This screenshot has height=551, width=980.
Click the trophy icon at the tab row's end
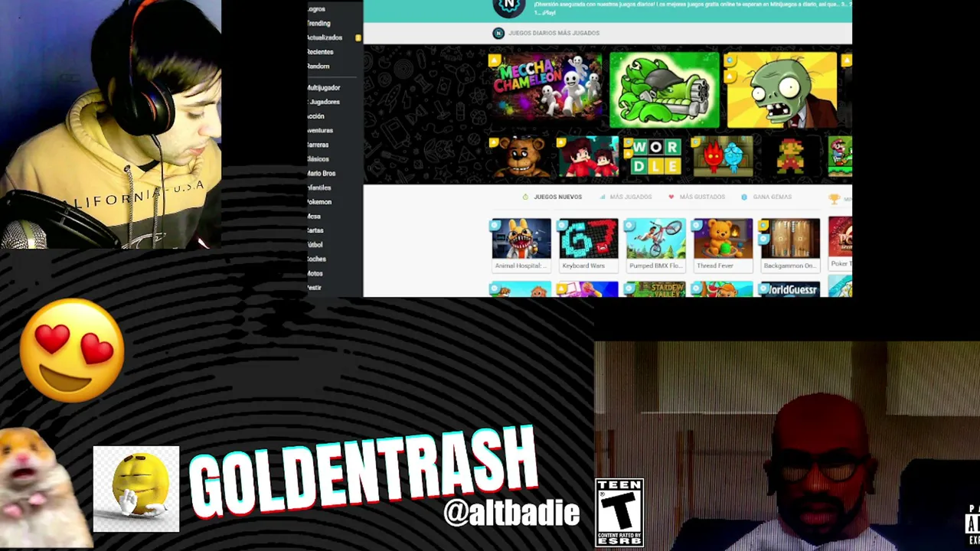point(834,198)
